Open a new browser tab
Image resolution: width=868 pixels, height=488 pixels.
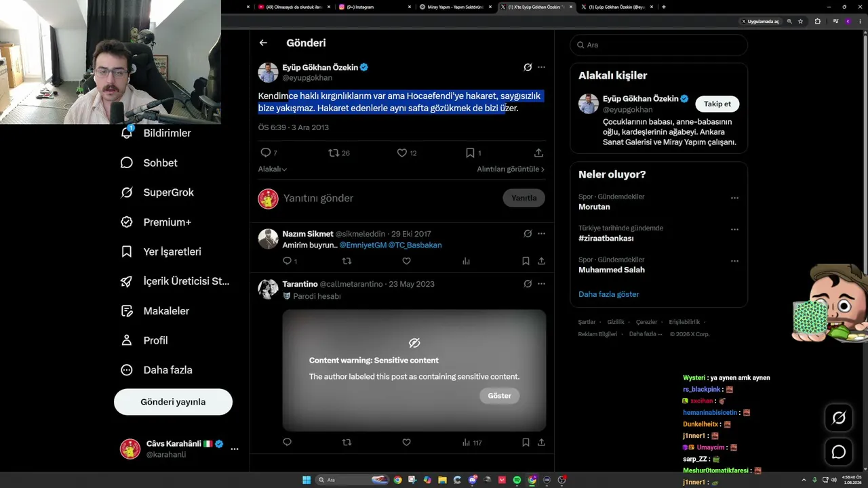coord(663,7)
